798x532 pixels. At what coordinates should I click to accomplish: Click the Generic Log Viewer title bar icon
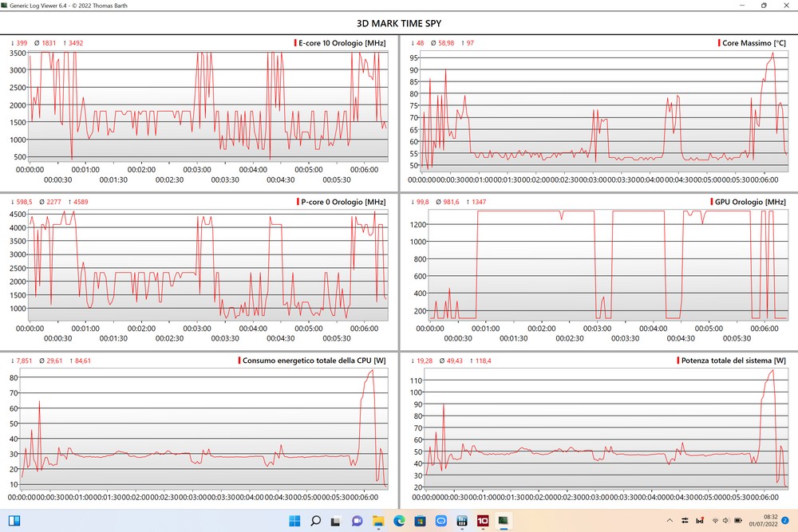coord(5,5)
